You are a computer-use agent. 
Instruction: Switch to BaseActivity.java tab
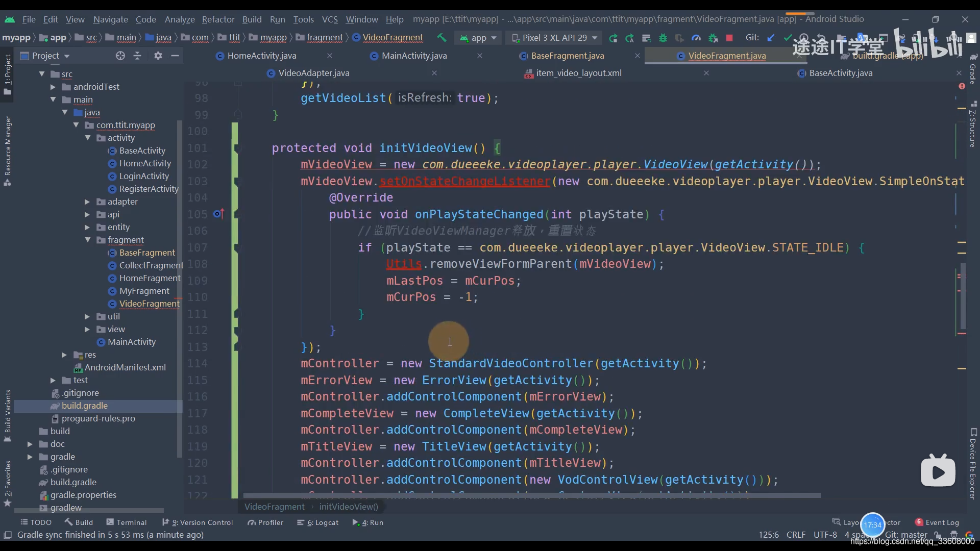pyautogui.click(x=841, y=73)
